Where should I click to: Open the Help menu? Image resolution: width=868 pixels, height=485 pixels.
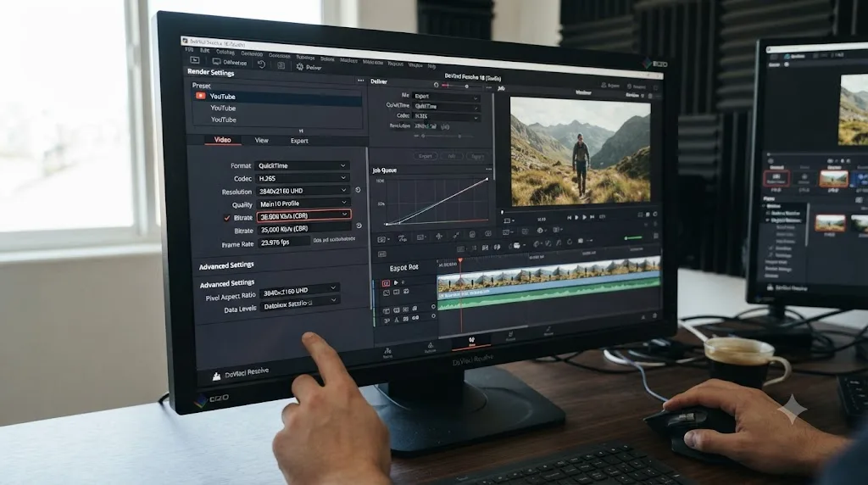[431, 66]
